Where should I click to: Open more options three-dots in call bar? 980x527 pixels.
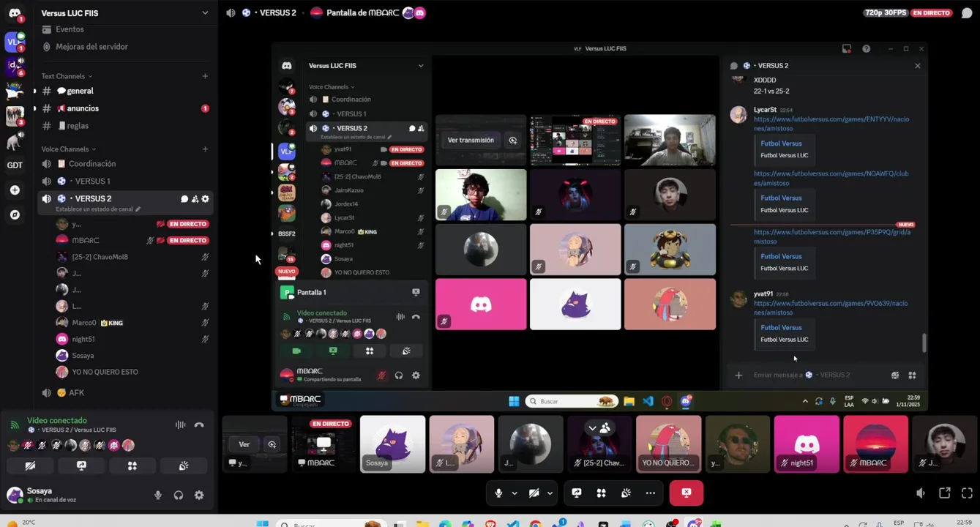click(651, 493)
